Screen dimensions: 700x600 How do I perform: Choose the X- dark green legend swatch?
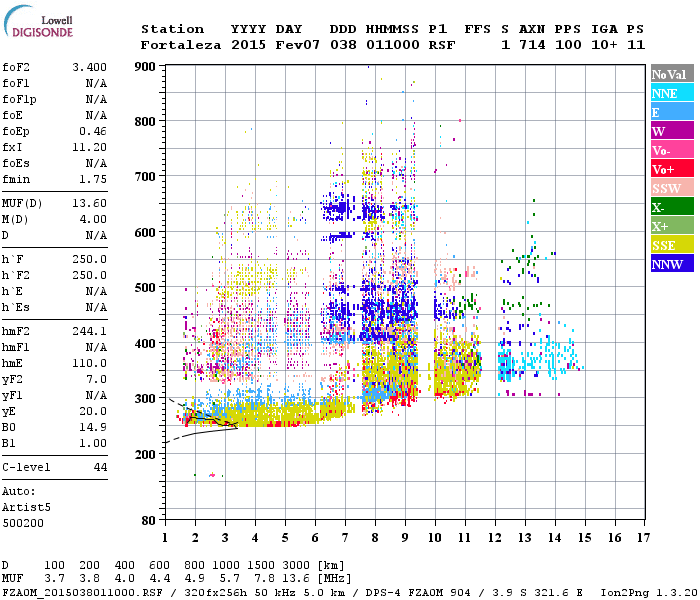(x=670, y=207)
